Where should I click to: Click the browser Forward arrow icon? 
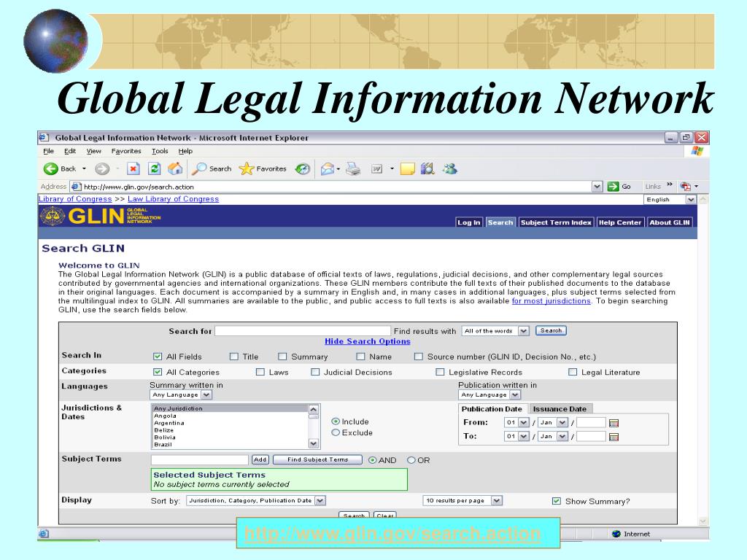point(102,168)
